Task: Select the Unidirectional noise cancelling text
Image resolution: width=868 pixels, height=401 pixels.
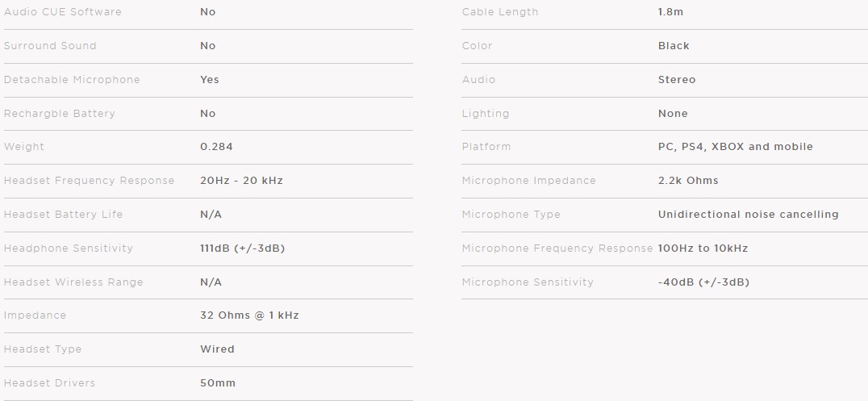Action: [x=748, y=215]
